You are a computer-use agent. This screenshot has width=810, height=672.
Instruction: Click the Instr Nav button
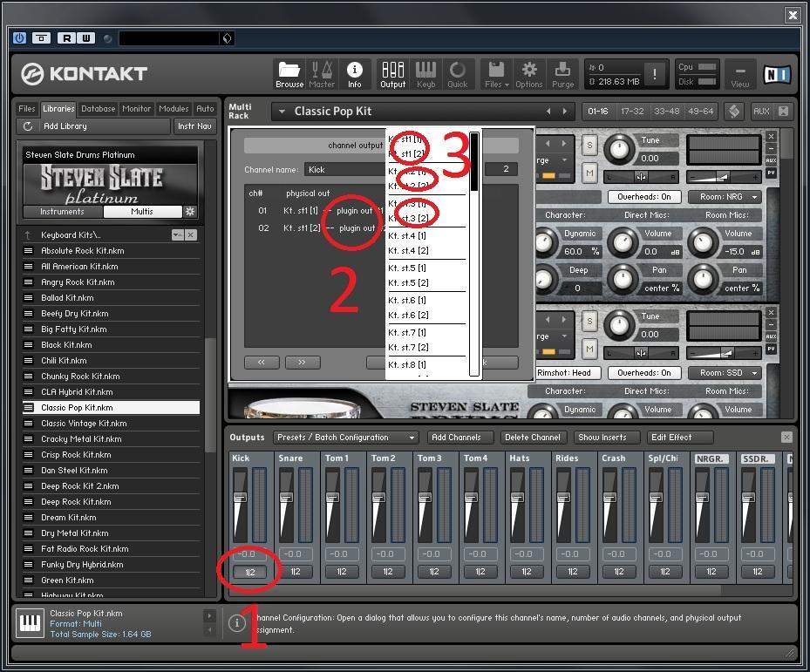(194, 126)
